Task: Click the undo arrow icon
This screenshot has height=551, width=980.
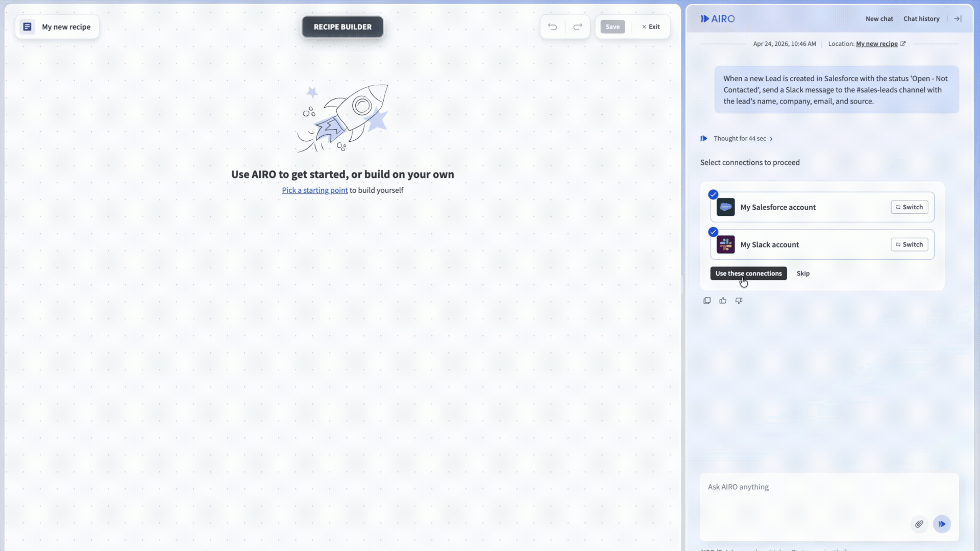Action: point(552,27)
